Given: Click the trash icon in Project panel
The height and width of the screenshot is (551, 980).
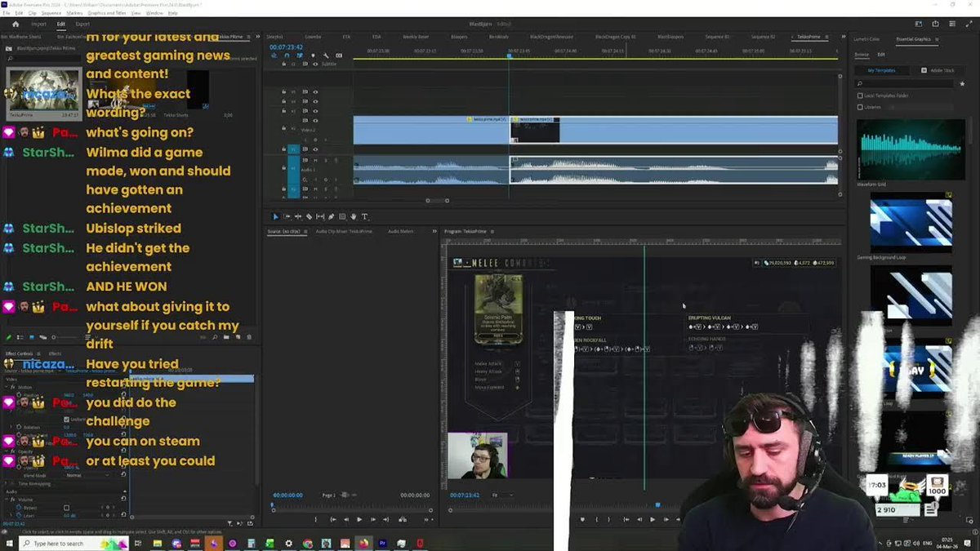Looking at the screenshot, I should pyautogui.click(x=249, y=336).
